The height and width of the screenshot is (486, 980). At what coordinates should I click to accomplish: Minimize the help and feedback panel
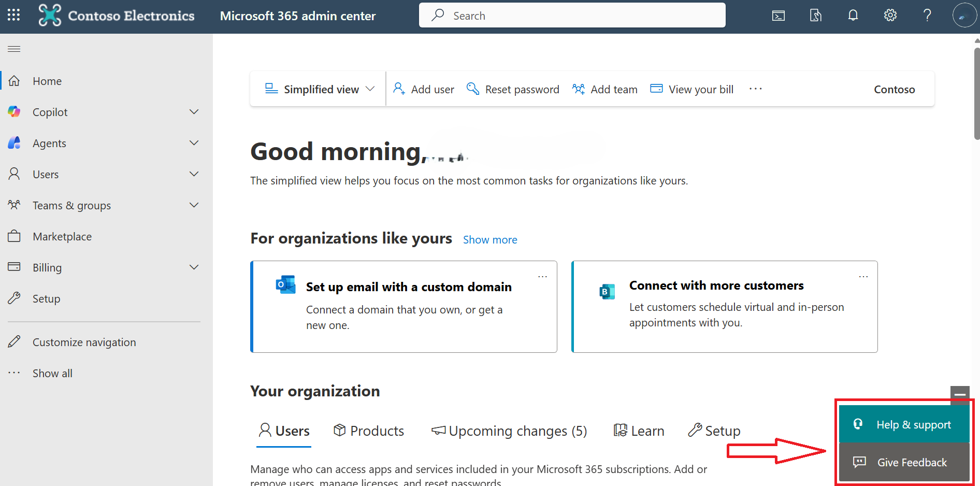(960, 395)
